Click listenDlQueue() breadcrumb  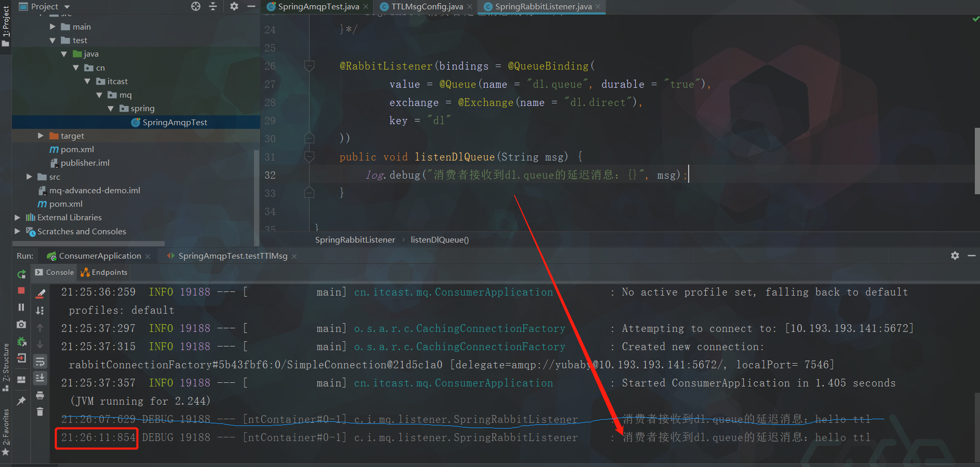440,239
